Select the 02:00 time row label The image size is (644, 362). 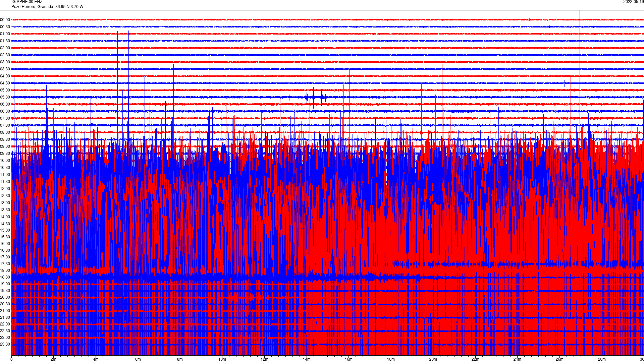(x=5, y=48)
